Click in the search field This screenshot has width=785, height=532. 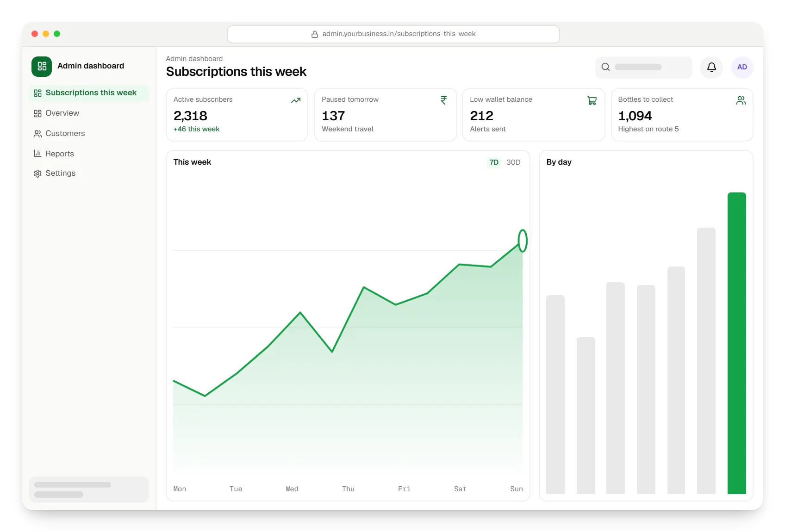point(643,67)
